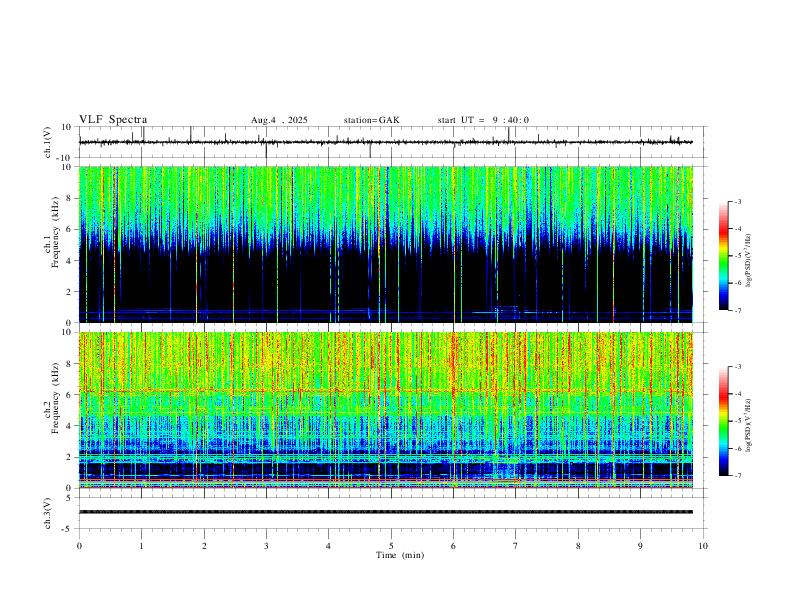Screen dimensions: 792x612
Task: Click the "5" tick on ch.3(V) axis
Action: 70,498
